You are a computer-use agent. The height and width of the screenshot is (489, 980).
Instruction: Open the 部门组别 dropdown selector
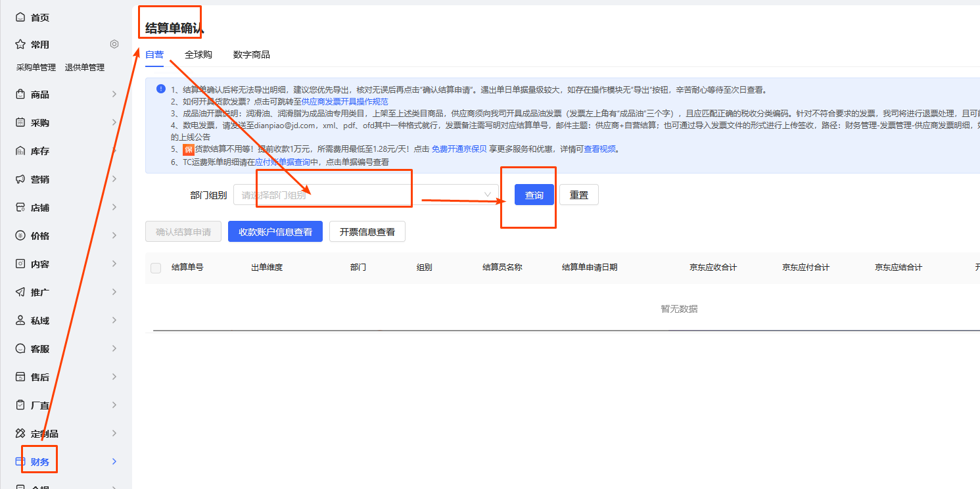365,195
